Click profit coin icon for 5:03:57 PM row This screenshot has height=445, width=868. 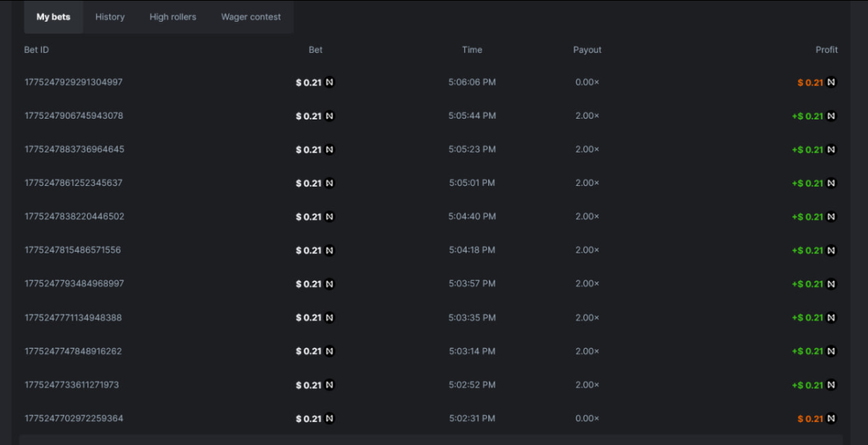click(x=831, y=284)
